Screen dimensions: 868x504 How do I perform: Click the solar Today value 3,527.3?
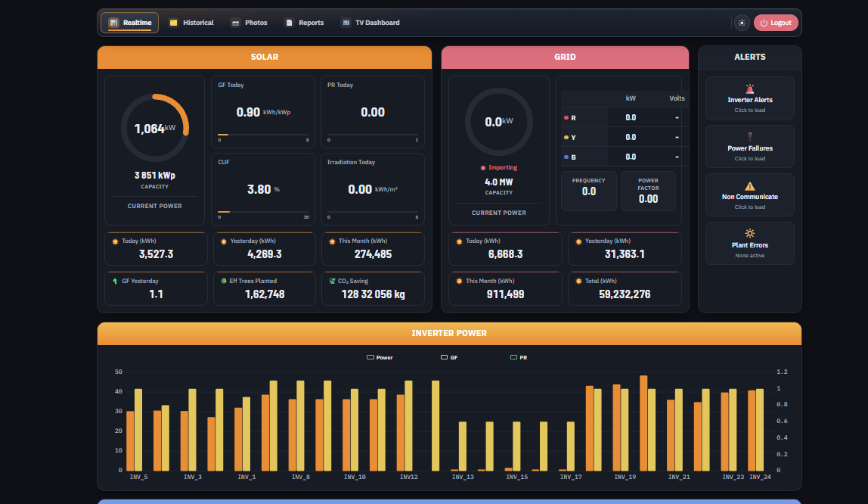point(156,254)
